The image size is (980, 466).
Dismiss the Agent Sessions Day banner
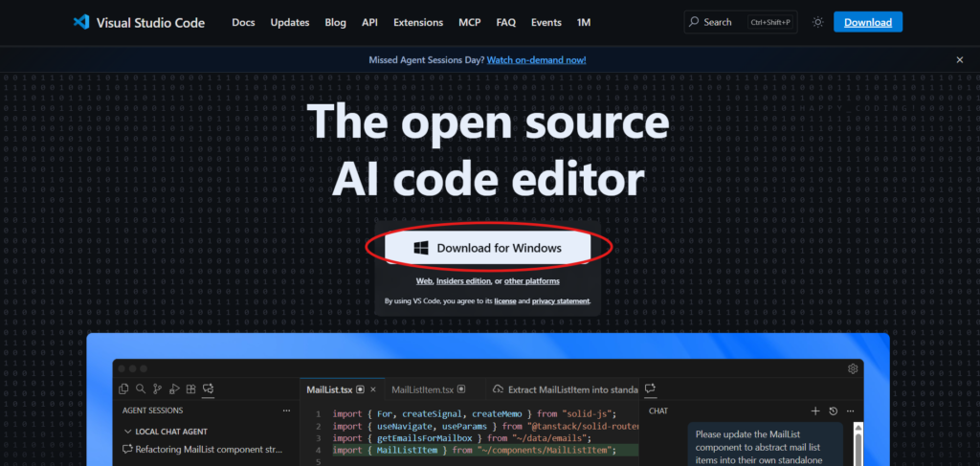tap(960, 59)
